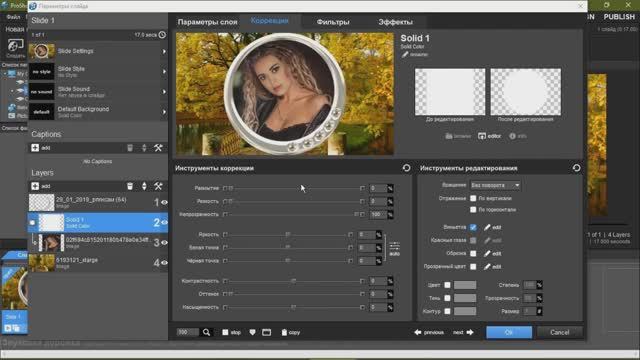Confirm with the Ok button
640x360 pixels.
[x=509, y=332]
